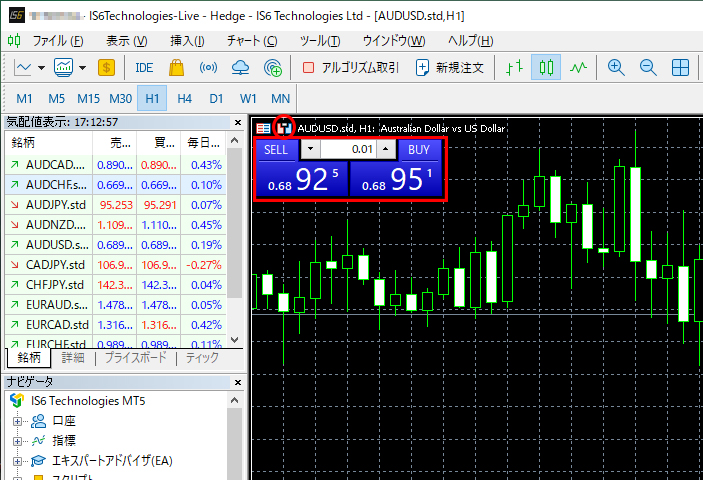The height and width of the screenshot is (480, 703).
Task: Select the EURCAD.std row
Action: pos(115,324)
